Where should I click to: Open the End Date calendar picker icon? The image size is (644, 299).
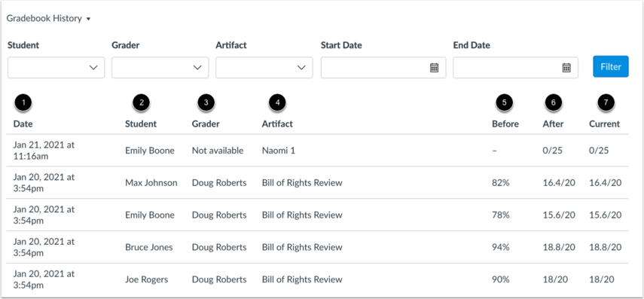point(566,68)
